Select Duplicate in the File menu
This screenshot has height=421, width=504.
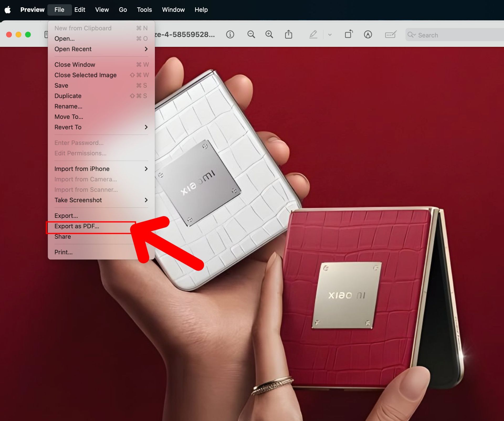point(68,96)
